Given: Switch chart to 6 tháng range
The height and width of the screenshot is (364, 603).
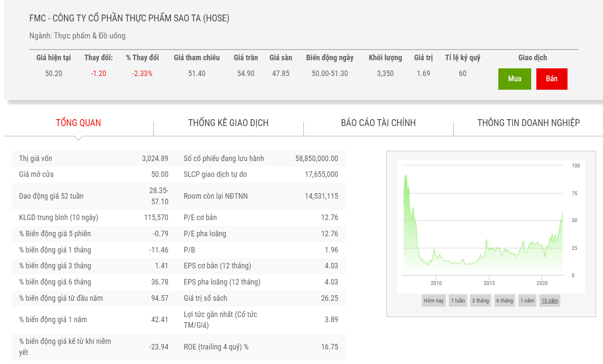Looking at the screenshot, I should click(x=504, y=301).
